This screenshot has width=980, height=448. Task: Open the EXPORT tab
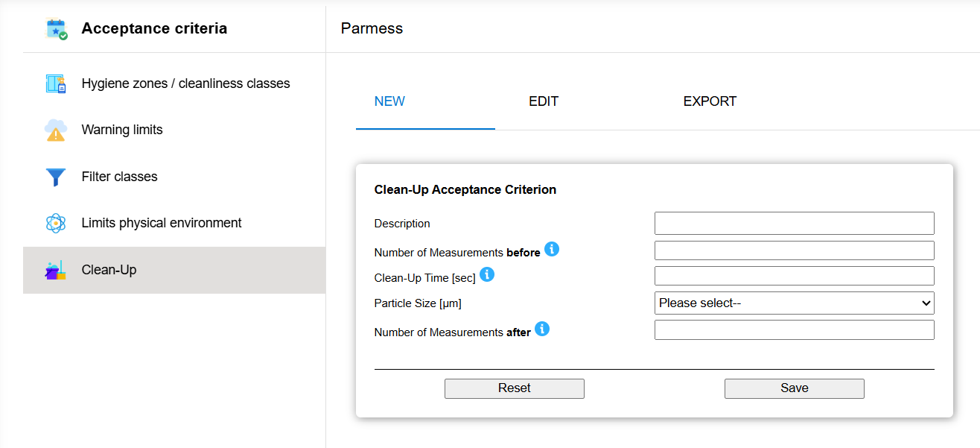tap(710, 101)
